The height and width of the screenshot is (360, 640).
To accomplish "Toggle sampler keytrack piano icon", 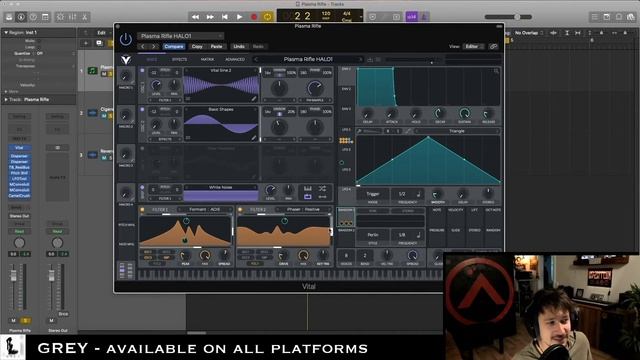I will 308,188.
